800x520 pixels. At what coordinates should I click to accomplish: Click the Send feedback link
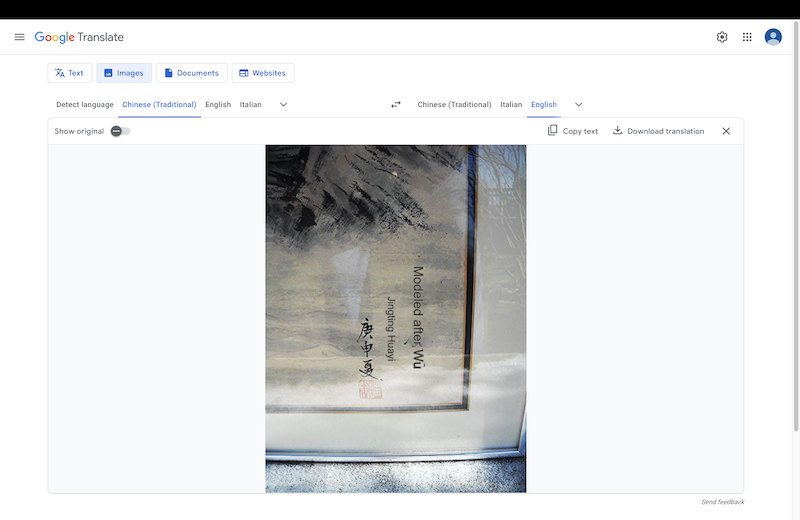pyautogui.click(x=722, y=502)
